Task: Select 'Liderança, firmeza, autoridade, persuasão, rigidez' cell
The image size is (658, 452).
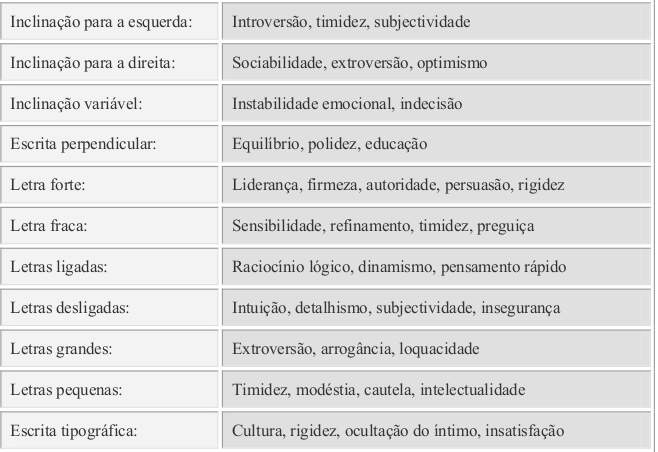Action: [399, 185]
